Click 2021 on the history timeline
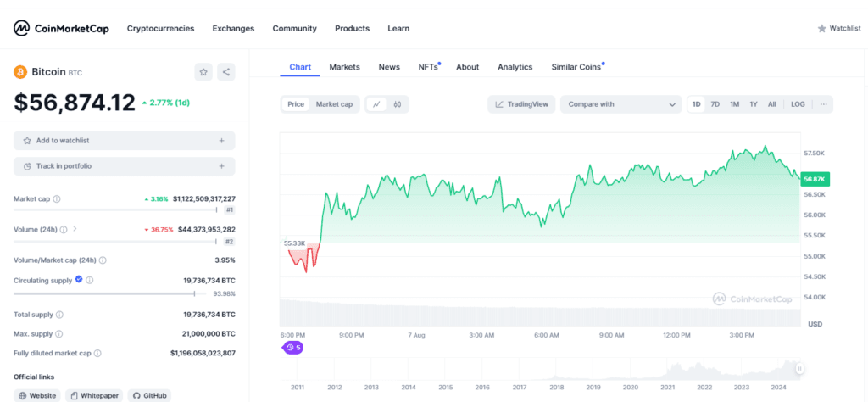Screen dimensions: 868x402 click(667, 387)
